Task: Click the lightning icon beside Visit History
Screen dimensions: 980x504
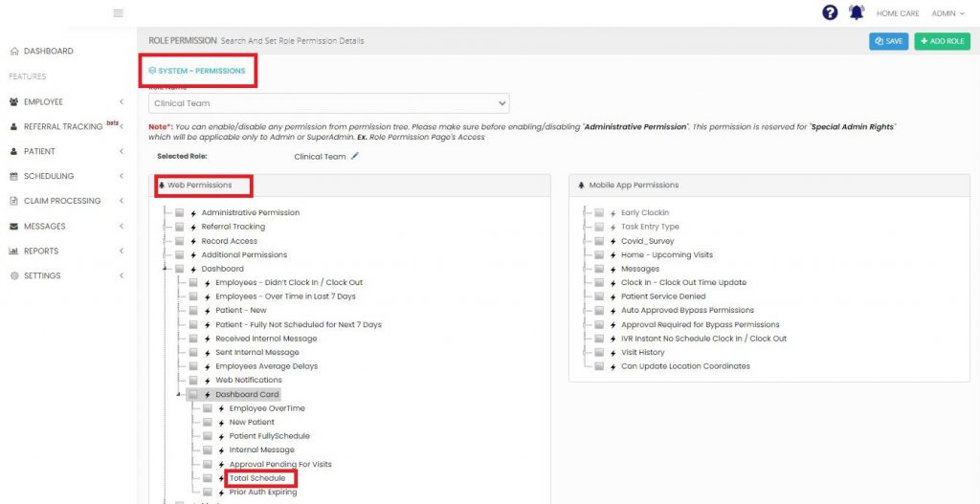Action: (613, 352)
